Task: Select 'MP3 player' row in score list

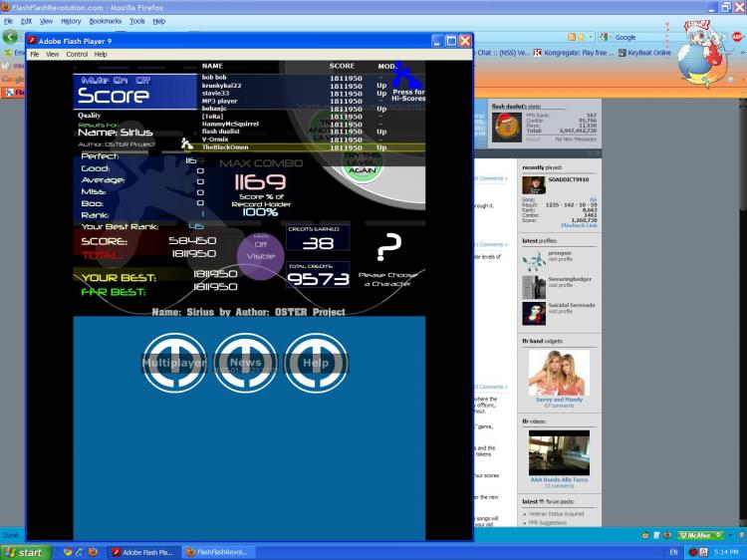Action: tap(311, 101)
